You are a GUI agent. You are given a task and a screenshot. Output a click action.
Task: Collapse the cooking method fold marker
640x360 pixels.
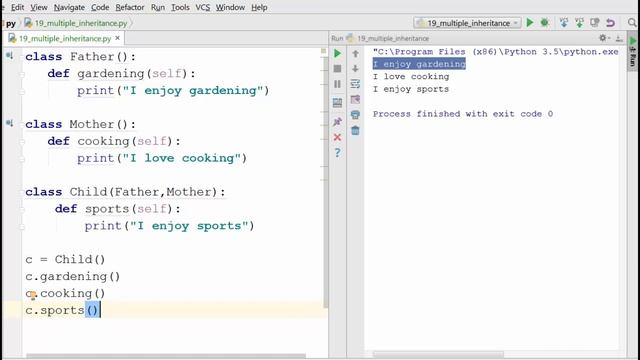pos(22,142)
